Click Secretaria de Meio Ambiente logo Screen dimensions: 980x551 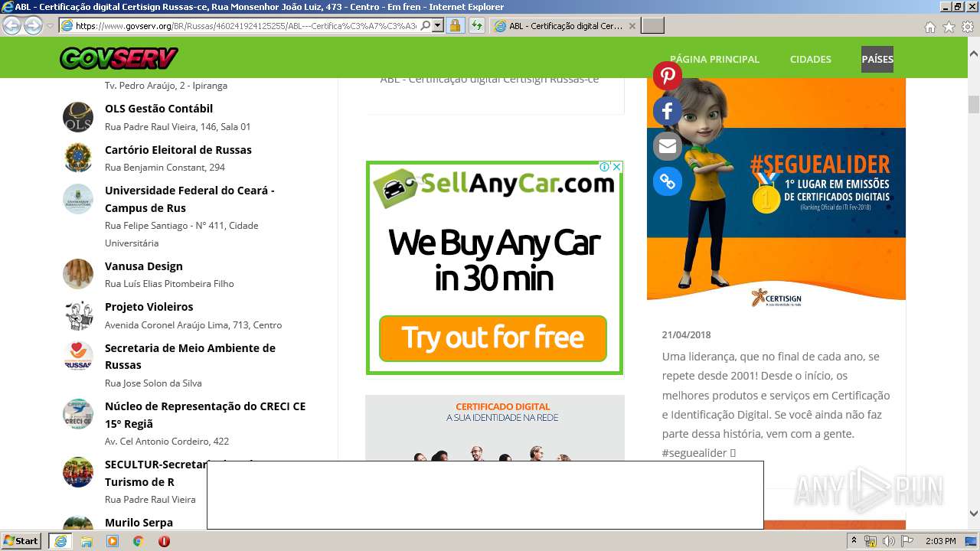(78, 356)
